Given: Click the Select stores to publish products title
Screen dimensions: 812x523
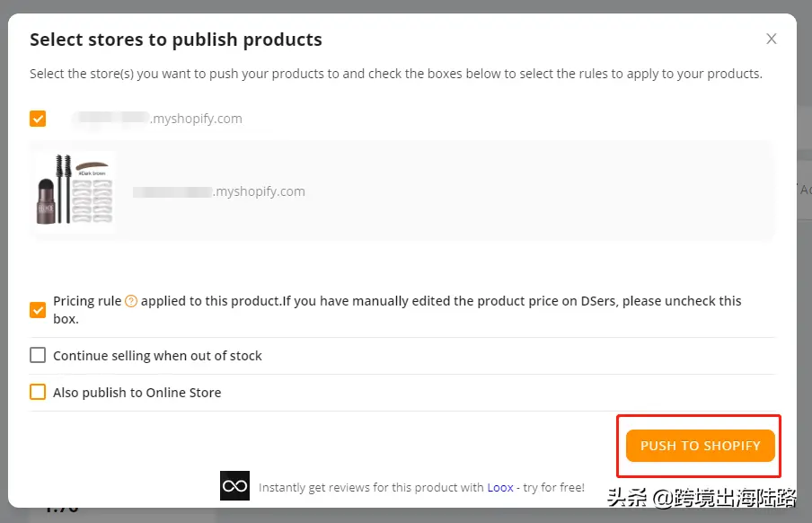Looking at the screenshot, I should click(x=176, y=40).
